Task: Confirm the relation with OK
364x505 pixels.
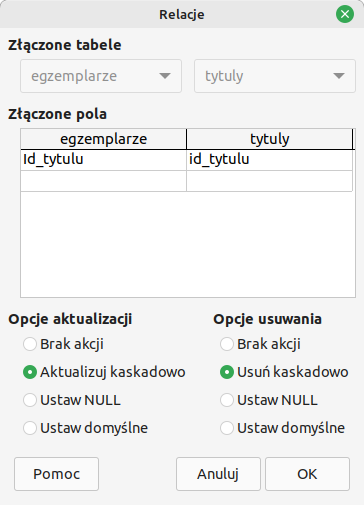Action: (307, 474)
